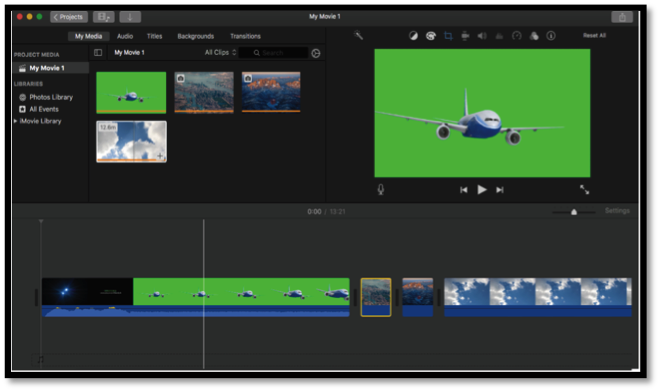
Task: Expand the iMovie Library disclosure triangle
Action: (16, 121)
